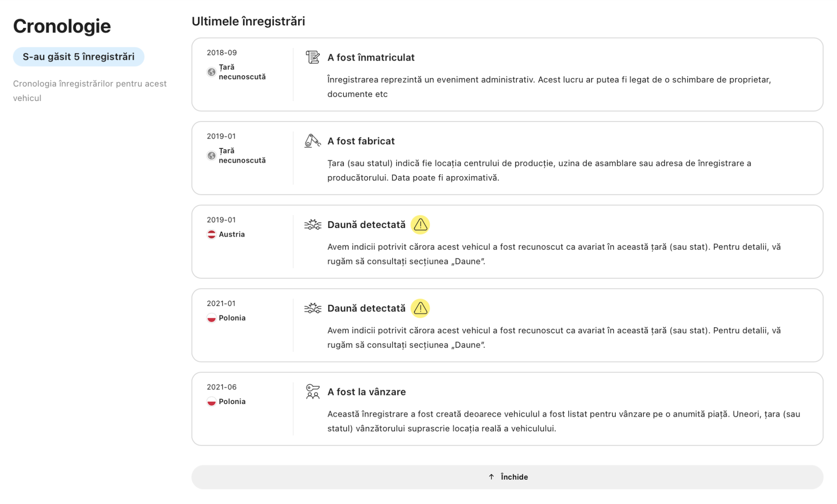Screen dimensions: 837x504
Task: Click the up arrow beside Închide
Action: (491, 477)
